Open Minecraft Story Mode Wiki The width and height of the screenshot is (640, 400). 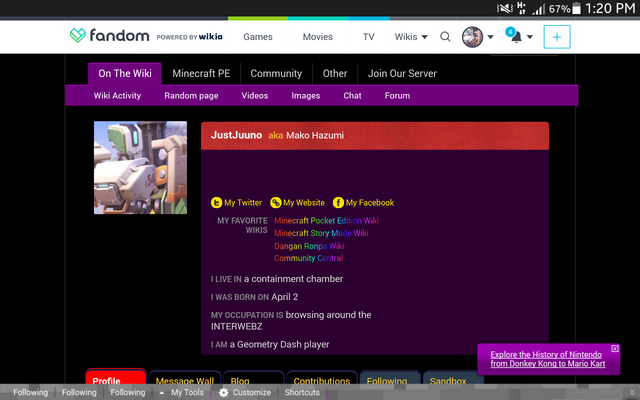point(321,233)
